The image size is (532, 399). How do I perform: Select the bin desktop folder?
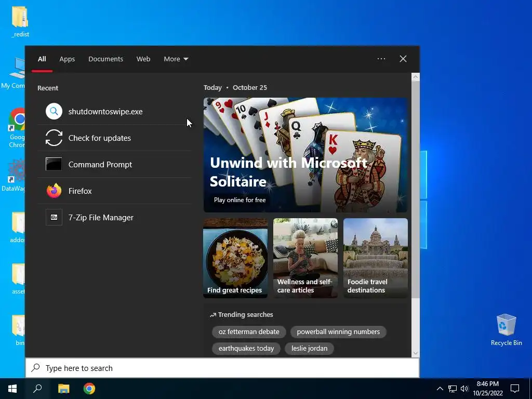[x=19, y=330]
